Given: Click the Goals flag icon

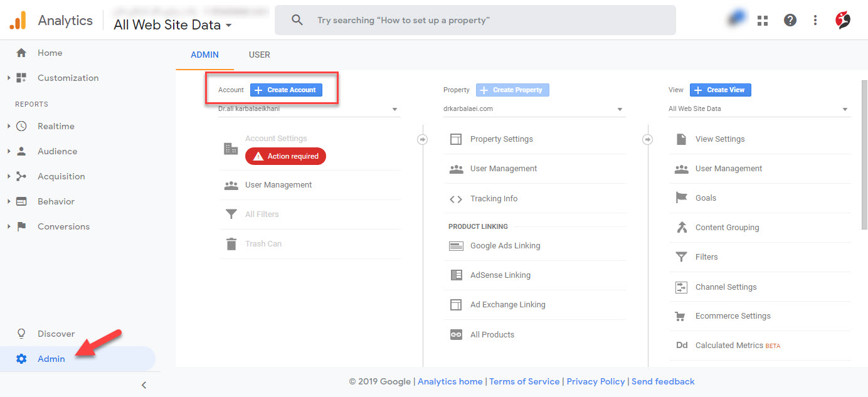Looking at the screenshot, I should click(x=681, y=198).
